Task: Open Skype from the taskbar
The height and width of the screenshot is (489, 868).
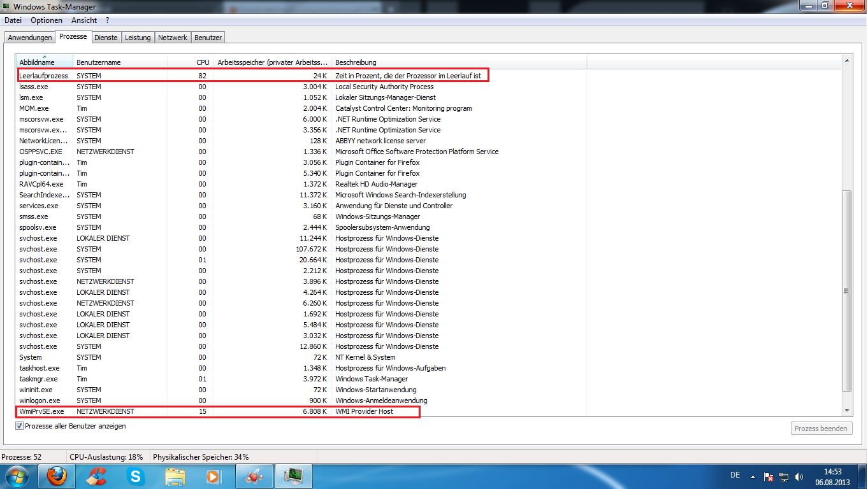Action: pyautogui.click(x=136, y=476)
